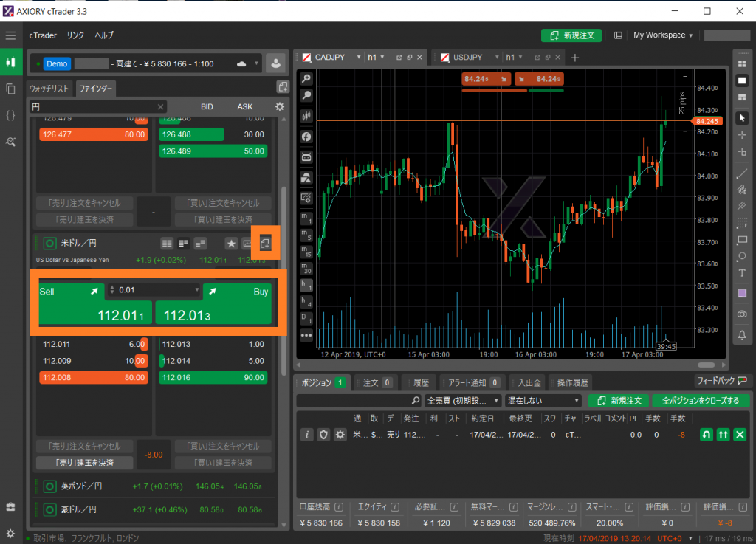
Task: Toggle the m15 timeframe button
Action: [x=306, y=252]
